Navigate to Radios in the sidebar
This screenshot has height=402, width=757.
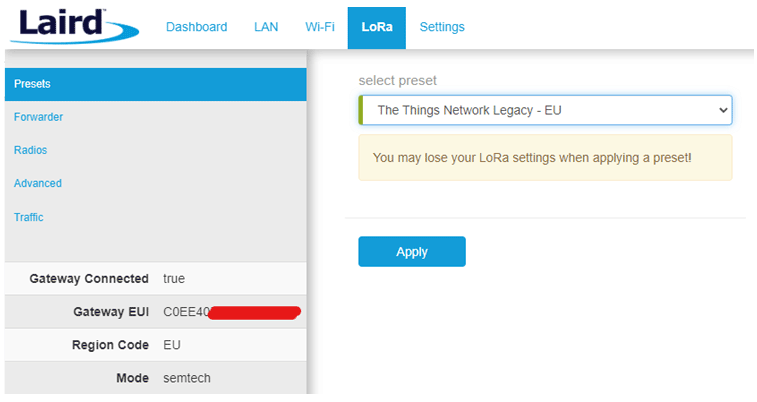(30, 150)
